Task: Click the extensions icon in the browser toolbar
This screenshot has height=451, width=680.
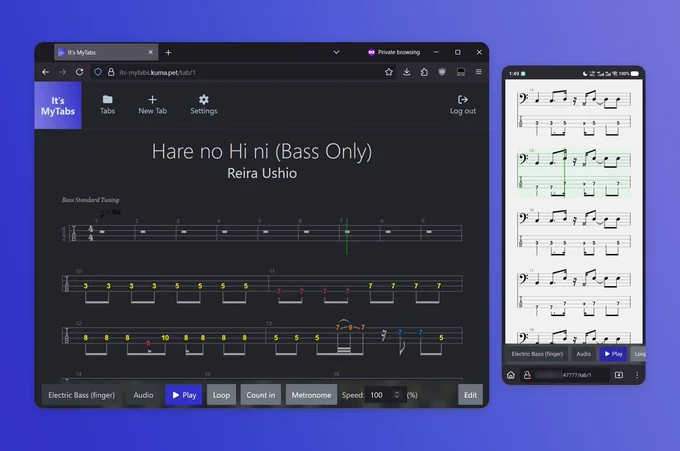Action: [424, 72]
